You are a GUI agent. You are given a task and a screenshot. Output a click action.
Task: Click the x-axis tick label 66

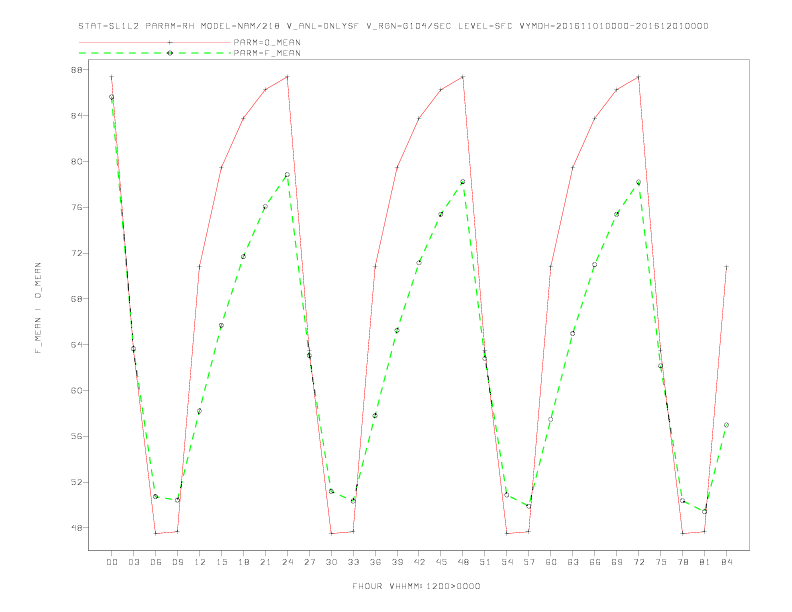(595, 562)
